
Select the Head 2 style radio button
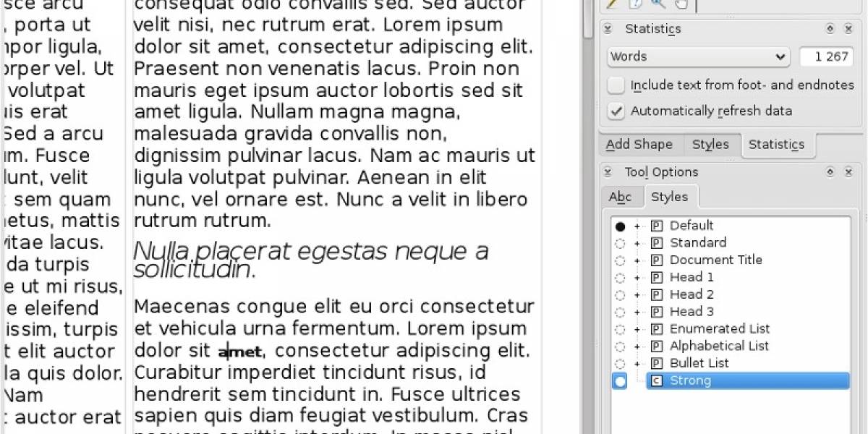click(620, 294)
